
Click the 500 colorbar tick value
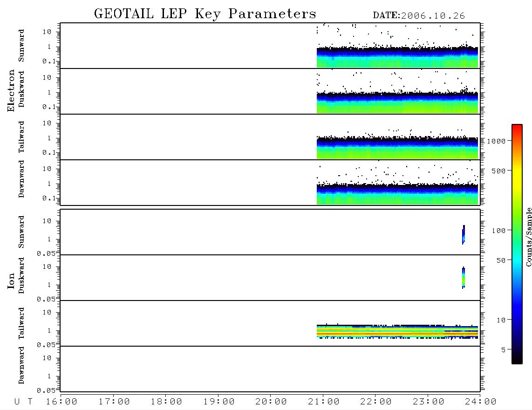(x=498, y=171)
